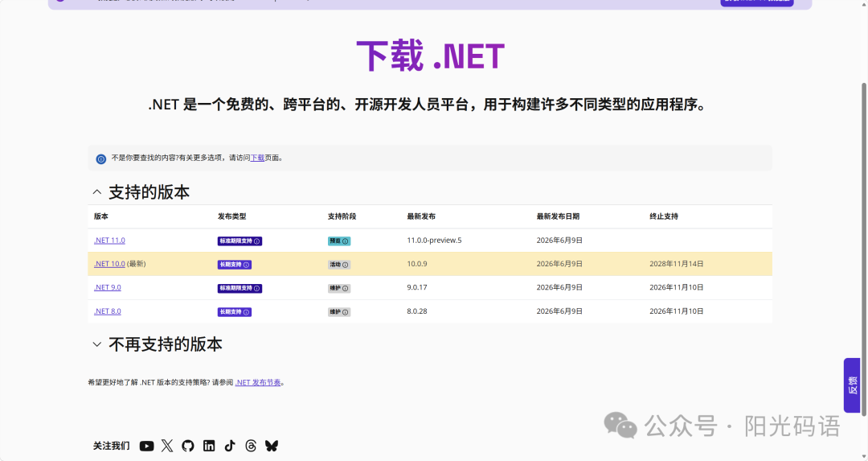
Task: Open the YouTube social icon
Action: (147, 446)
